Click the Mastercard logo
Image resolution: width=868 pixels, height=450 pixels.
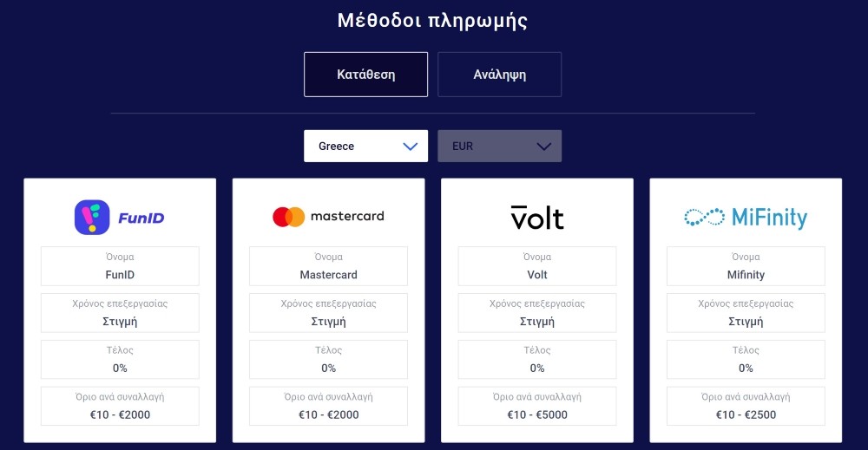(328, 217)
